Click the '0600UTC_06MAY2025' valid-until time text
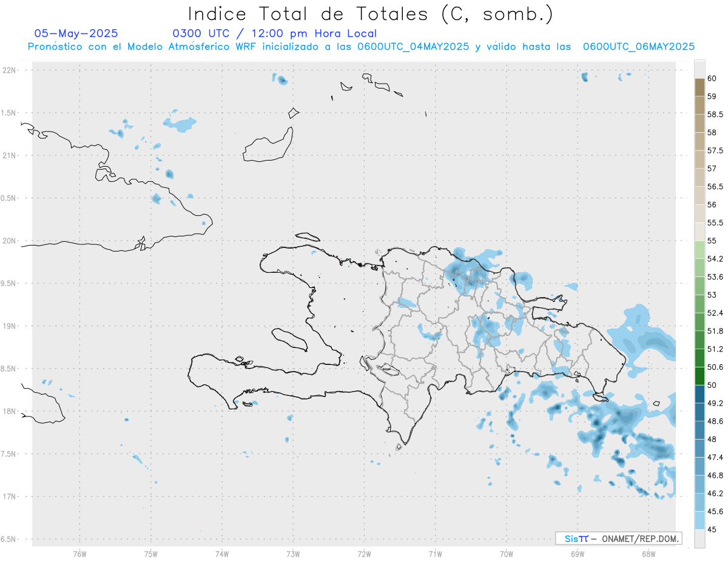Image resolution: width=728 pixels, height=562 pixels. 639,47
